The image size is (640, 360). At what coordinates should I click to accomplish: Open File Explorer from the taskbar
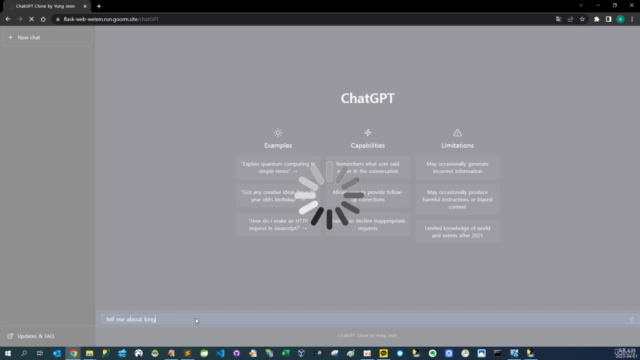coord(89,353)
